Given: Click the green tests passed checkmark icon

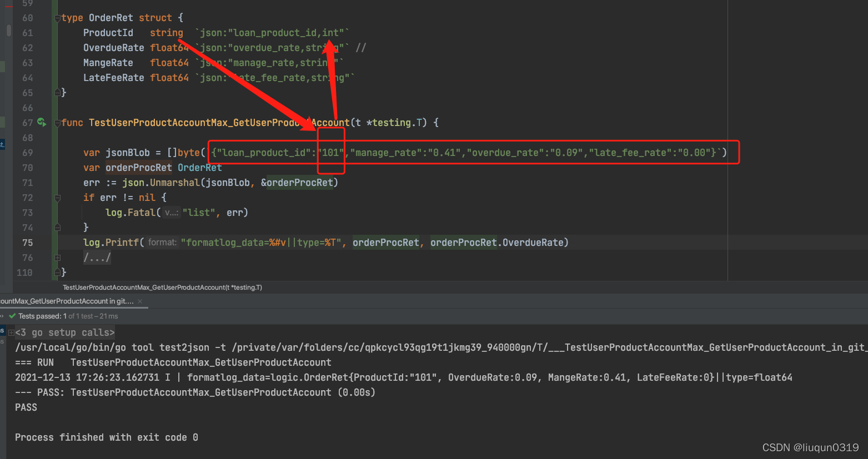Looking at the screenshot, I should (x=12, y=316).
